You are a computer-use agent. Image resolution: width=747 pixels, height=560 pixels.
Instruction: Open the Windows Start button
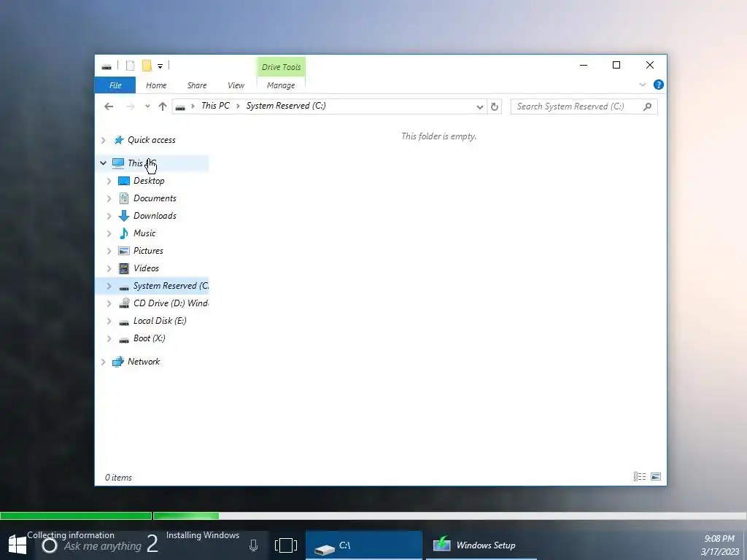click(x=18, y=545)
